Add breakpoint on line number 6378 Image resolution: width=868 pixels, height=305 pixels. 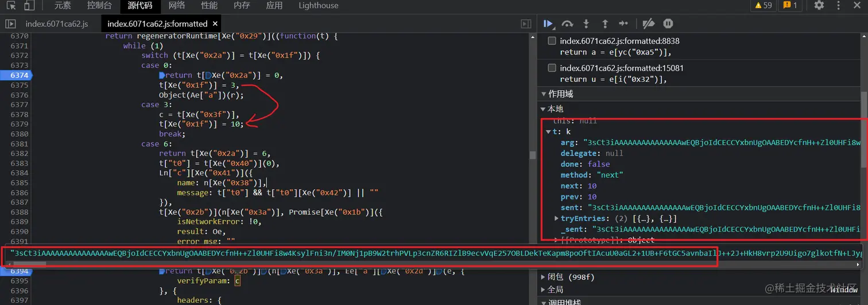click(19, 114)
